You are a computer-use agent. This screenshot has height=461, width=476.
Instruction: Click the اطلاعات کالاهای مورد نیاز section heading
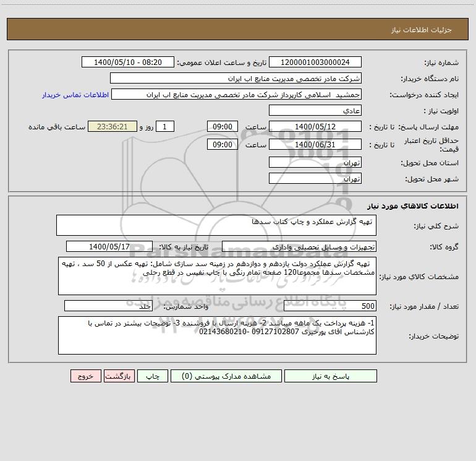click(413, 206)
